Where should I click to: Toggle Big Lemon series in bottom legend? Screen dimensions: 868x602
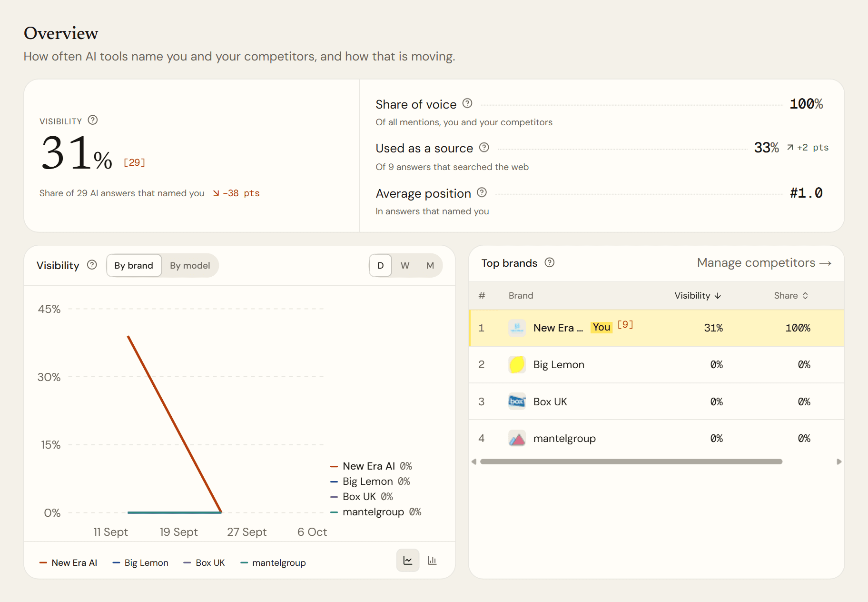click(140, 562)
